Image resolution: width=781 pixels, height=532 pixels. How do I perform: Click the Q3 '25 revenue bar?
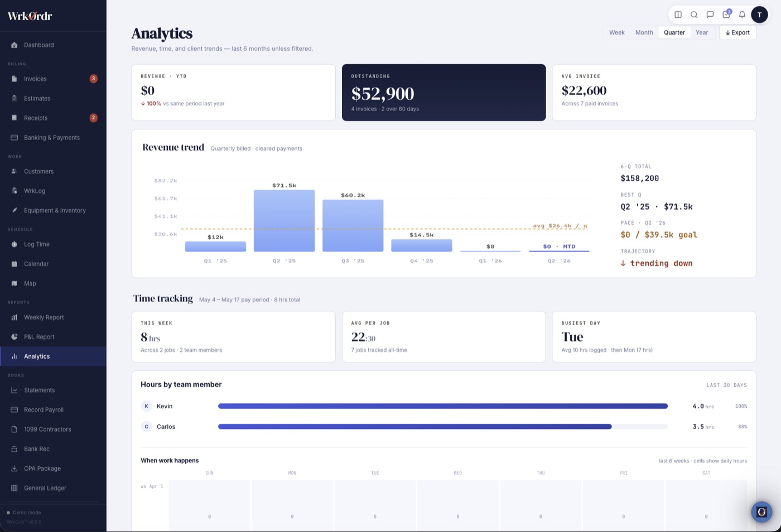pos(353,226)
